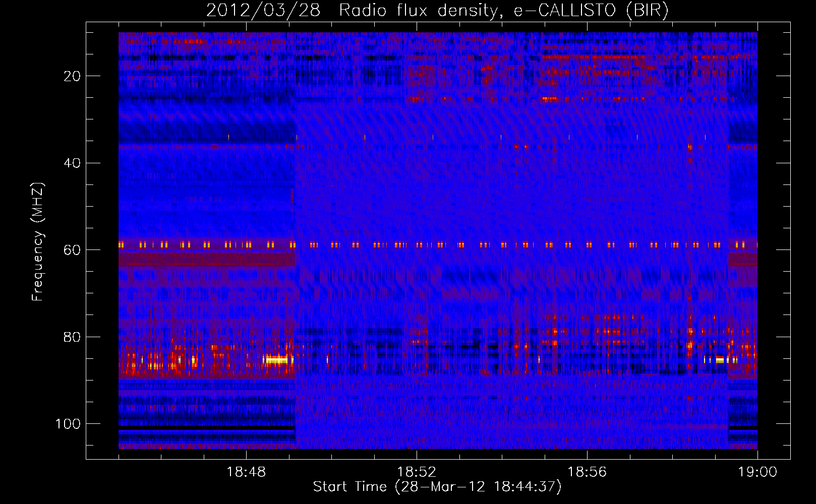Click the "Frequency (MHZ)" axis label

pyautogui.click(x=38, y=242)
